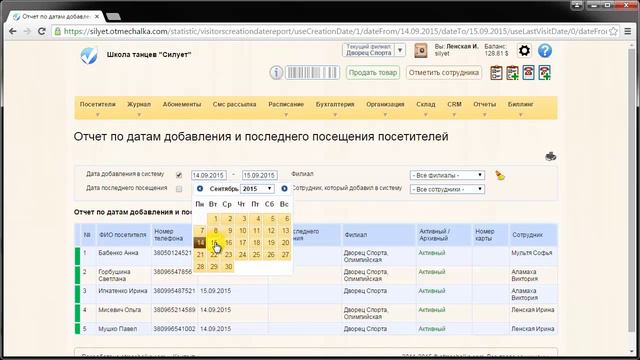640x360 pixels.
Task: Click visitor name 'Бабенко Анна'
Action: [x=118, y=253]
